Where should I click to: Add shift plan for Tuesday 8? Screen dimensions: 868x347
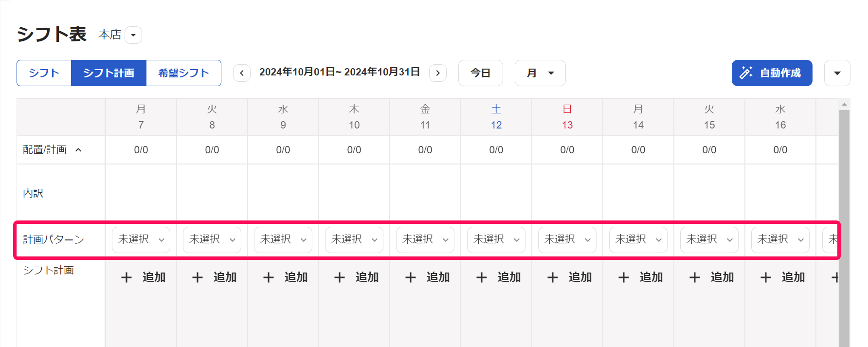[x=214, y=277]
